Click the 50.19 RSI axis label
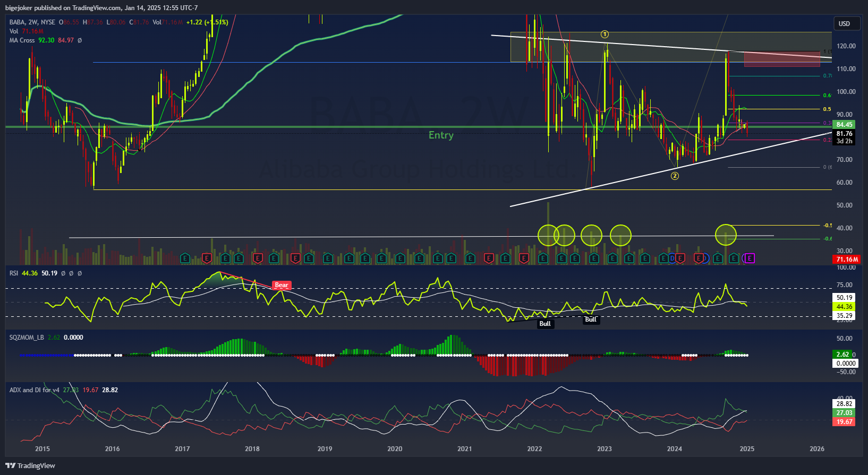The width and height of the screenshot is (868, 475). [844, 298]
